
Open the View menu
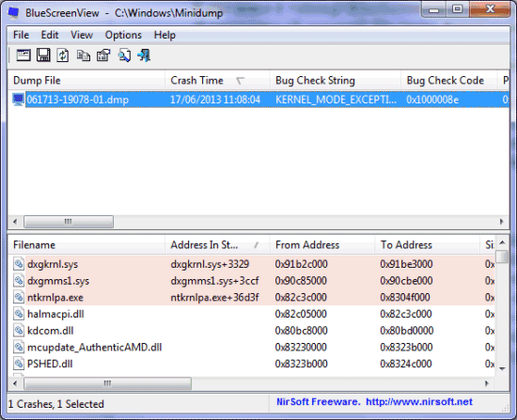coord(82,35)
